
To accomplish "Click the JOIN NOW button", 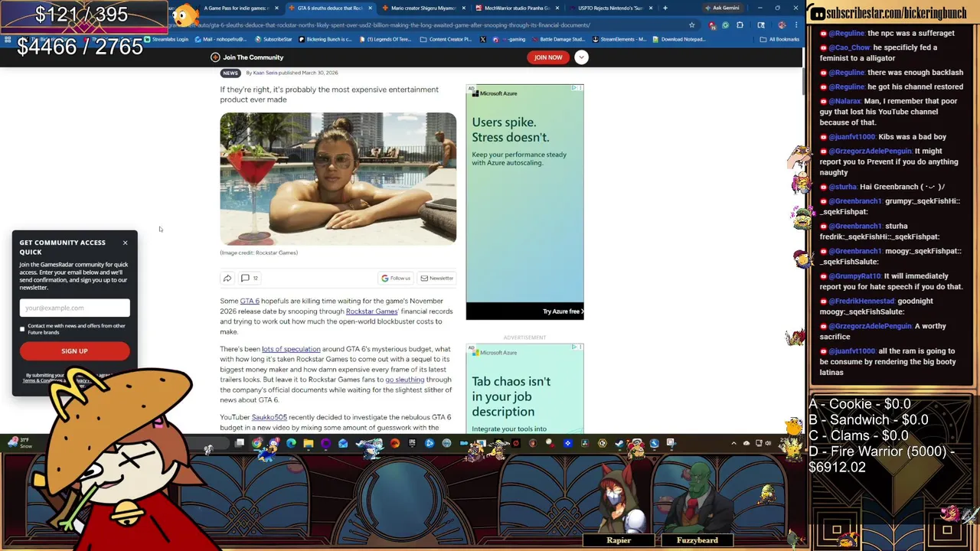I will click(547, 57).
